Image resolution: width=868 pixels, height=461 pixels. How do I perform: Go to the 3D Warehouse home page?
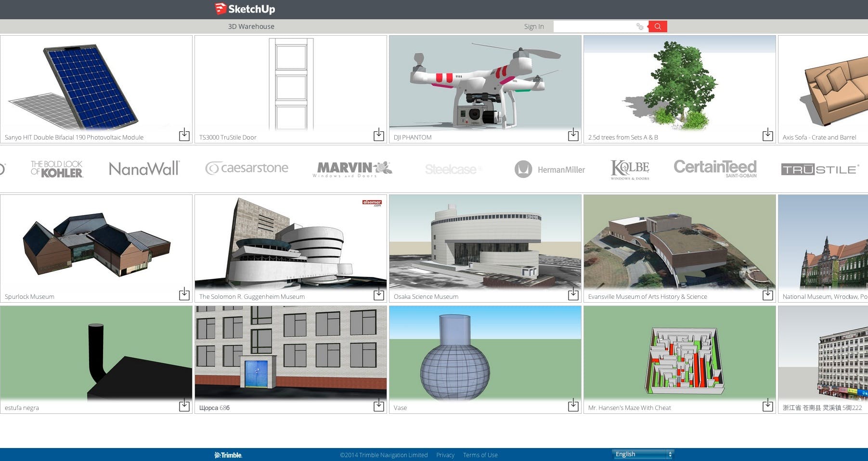click(251, 26)
